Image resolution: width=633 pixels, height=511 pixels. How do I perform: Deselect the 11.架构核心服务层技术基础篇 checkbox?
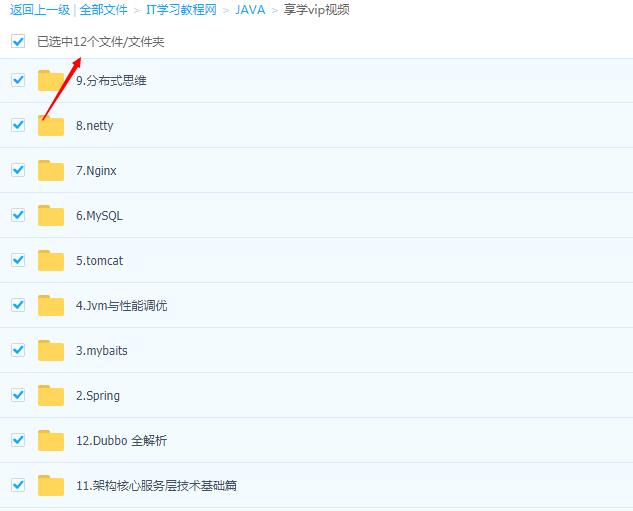(18, 485)
